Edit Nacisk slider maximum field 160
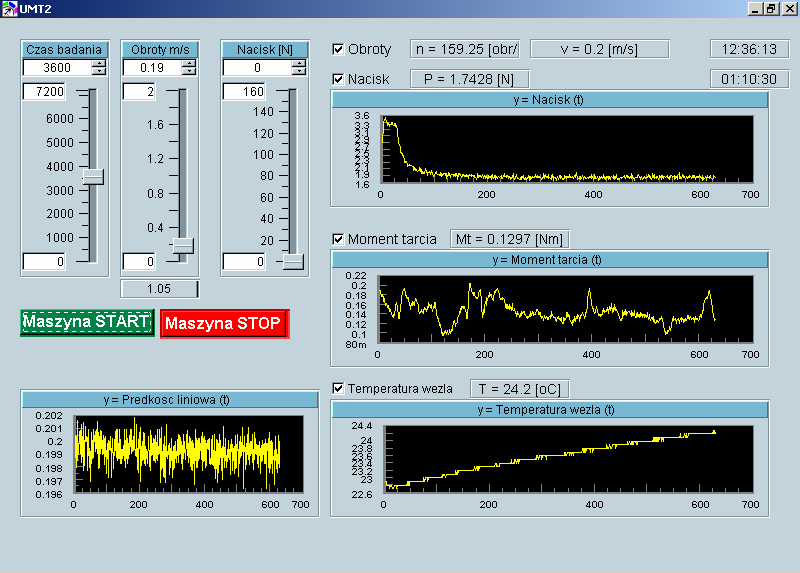The height and width of the screenshot is (573, 800). point(244,91)
